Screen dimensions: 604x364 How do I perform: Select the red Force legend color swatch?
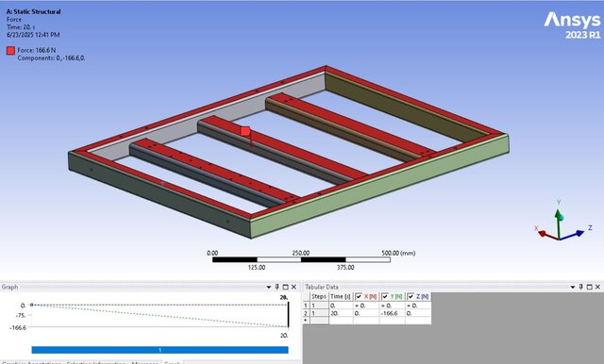[x=10, y=50]
